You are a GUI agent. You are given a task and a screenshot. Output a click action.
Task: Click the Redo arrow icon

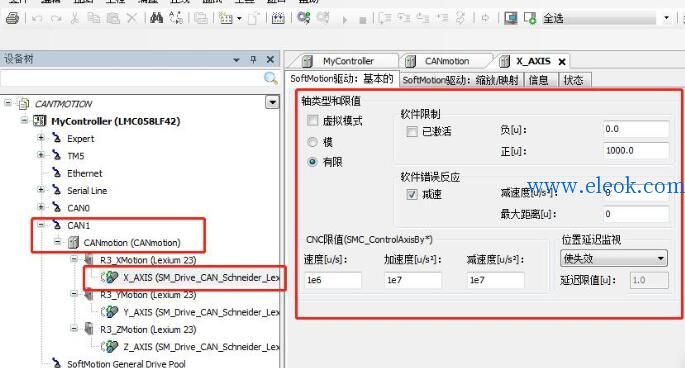(x=56, y=18)
